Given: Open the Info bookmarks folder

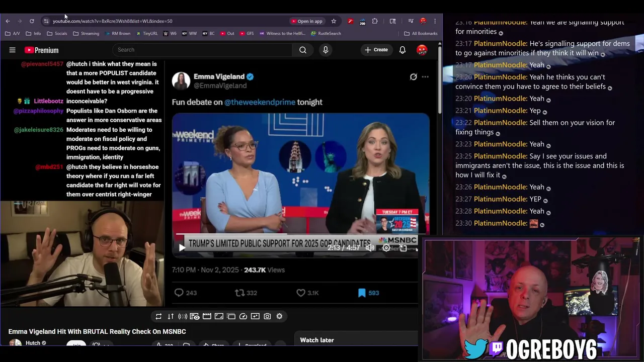Looking at the screenshot, I should pyautogui.click(x=33, y=34).
